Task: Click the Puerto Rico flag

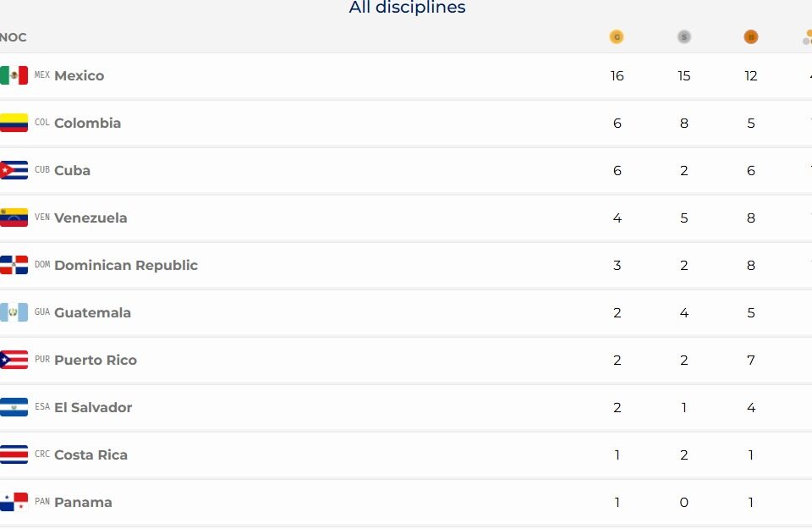Action: tap(14, 360)
